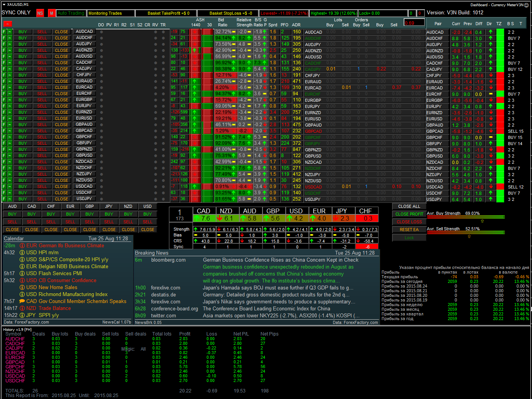Toggle Monitoring Trades
This screenshot has width=532, height=399.
[111, 13]
